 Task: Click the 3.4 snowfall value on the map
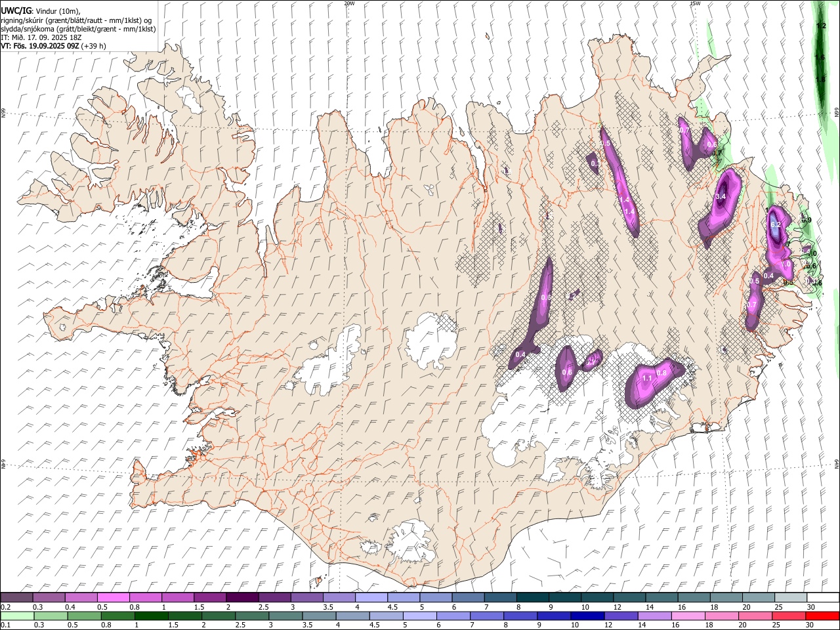coord(721,196)
